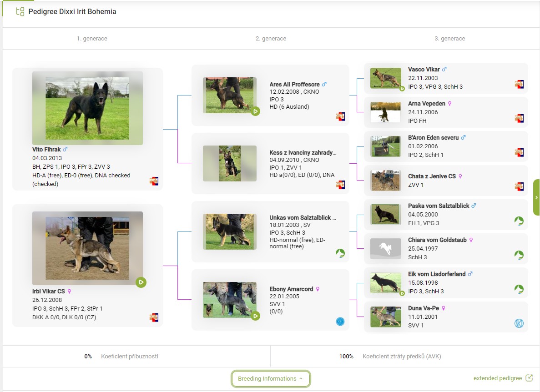The width and height of the screenshot is (540, 392).
Task: Open the green SV badge on Eik vom Lisdorferland card
Action: point(519,289)
